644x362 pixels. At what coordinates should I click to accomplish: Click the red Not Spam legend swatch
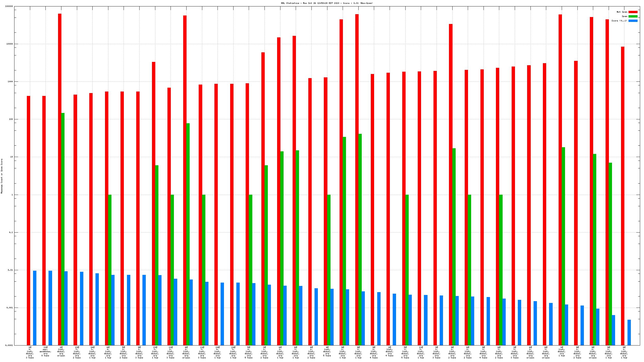coord(633,12)
